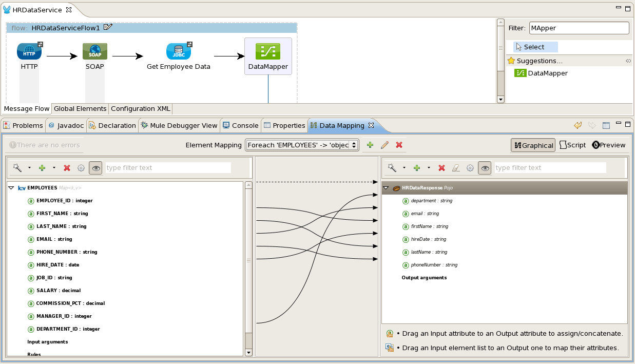Screen dimensions: 635x364
Task: Open the input wand dropdown arrow
Action: pos(29,168)
